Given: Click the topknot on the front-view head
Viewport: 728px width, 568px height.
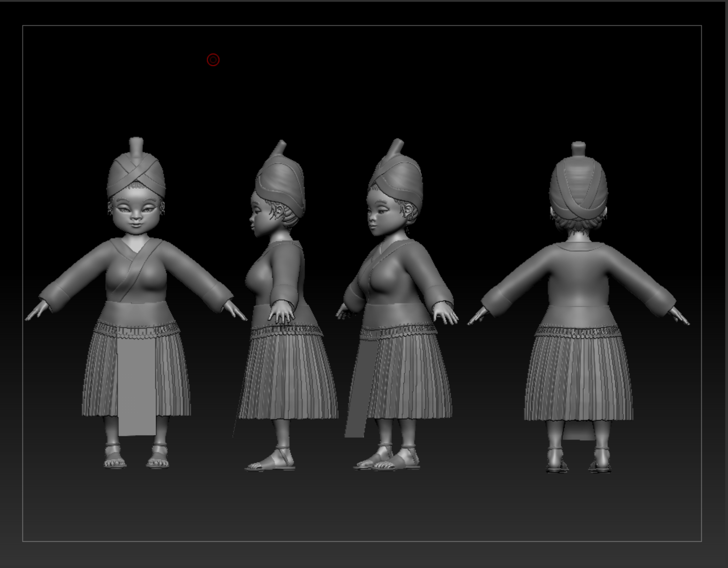Looking at the screenshot, I should point(136,145).
